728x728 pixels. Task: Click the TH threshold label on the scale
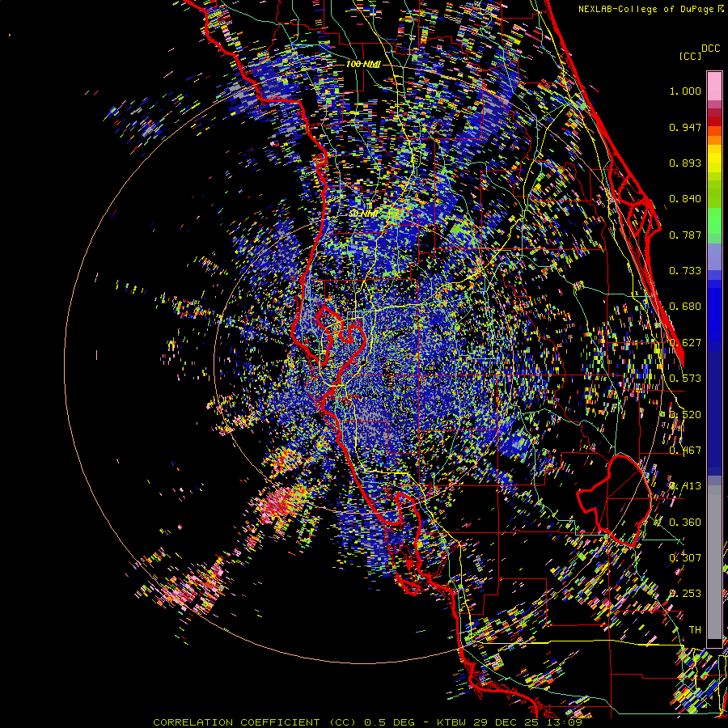695,630
